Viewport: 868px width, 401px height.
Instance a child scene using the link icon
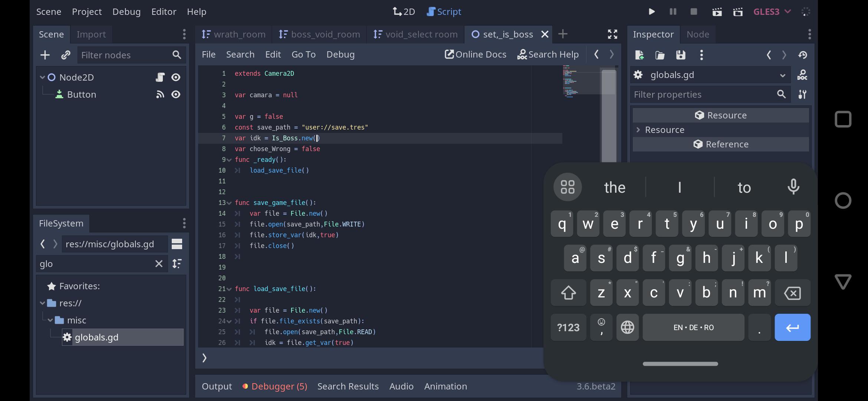(66, 55)
